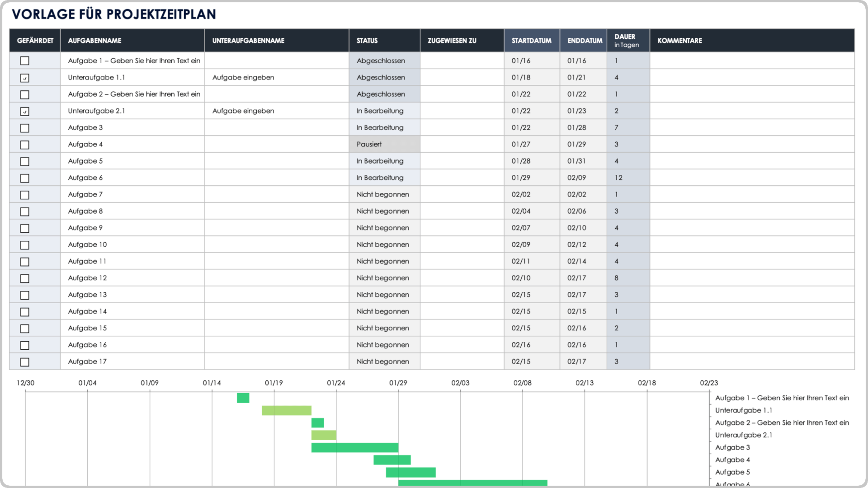Click the Abgeschlossen status indicator for Aufgabe 1
This screenshot has width=868, height=488.
pyautogui.click(x=382, y=60)
